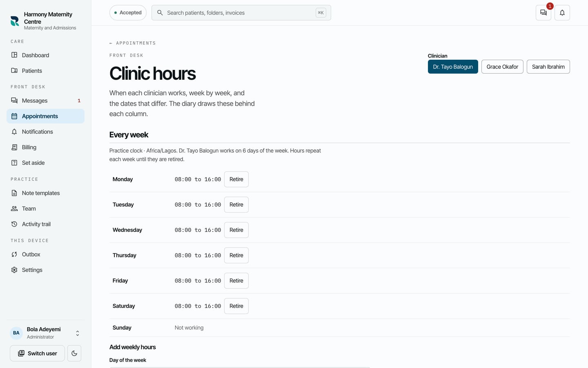Screen dimensions: 588x368
Task: Open the Outbox
Action: coord(45,254)
